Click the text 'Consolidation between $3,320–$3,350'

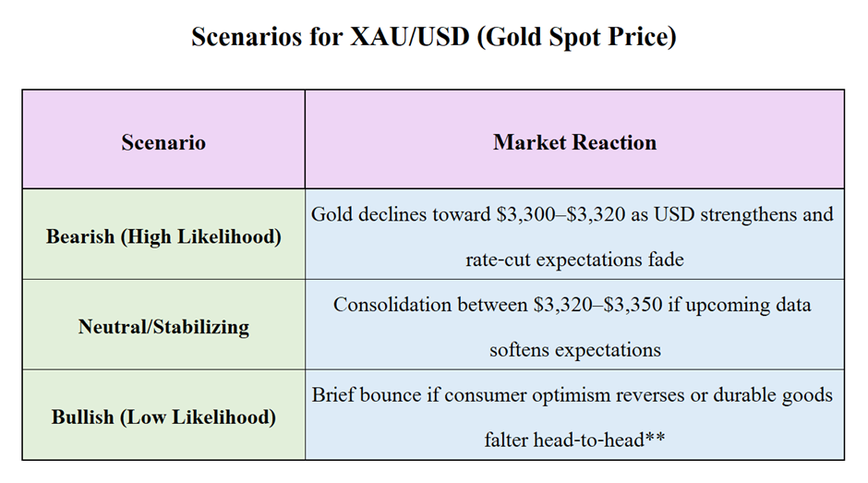pyautogui.click(x=498, y=305)
